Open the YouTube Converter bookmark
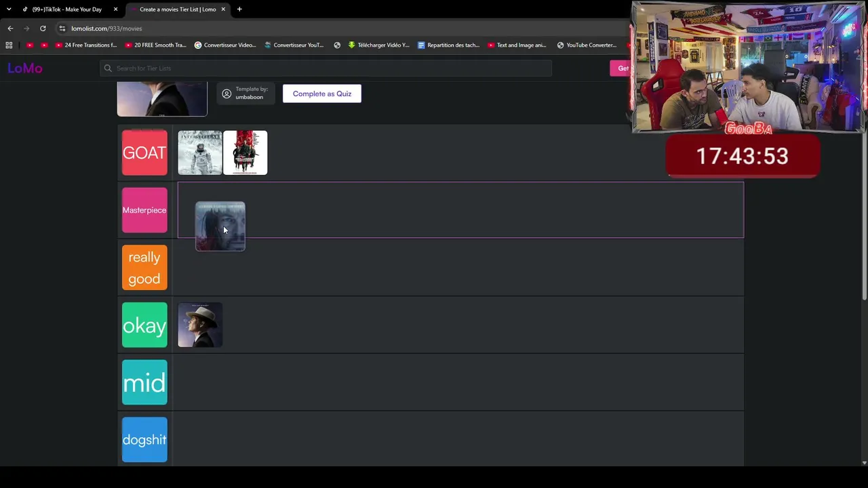The image size is (868, 488). coord(587,45)
